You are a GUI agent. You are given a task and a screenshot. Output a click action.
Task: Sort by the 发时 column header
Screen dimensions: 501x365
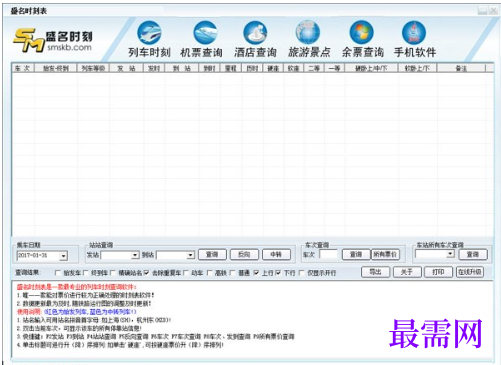point(154,68)
